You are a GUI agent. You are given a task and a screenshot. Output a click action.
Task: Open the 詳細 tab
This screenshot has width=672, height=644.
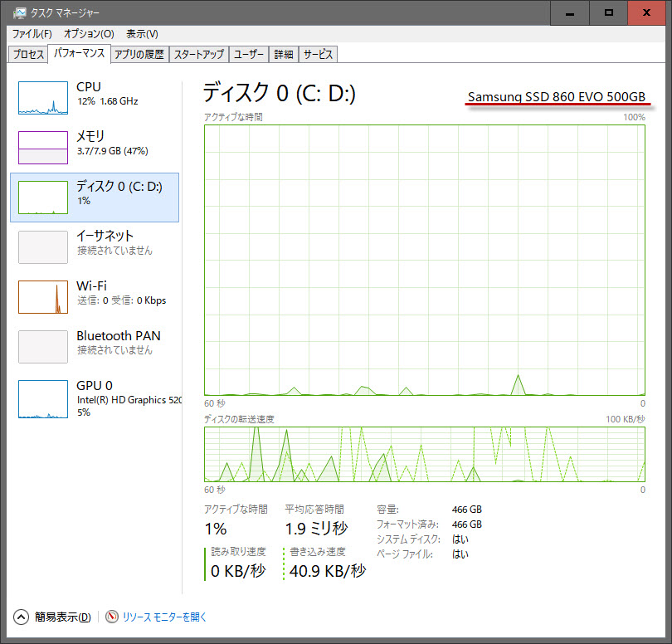283,55
